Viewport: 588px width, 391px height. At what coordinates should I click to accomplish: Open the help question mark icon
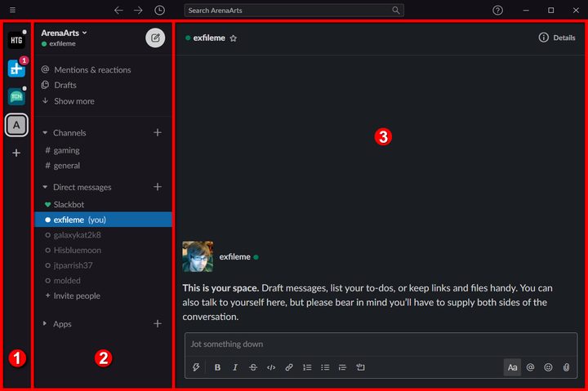coord(497,10)
